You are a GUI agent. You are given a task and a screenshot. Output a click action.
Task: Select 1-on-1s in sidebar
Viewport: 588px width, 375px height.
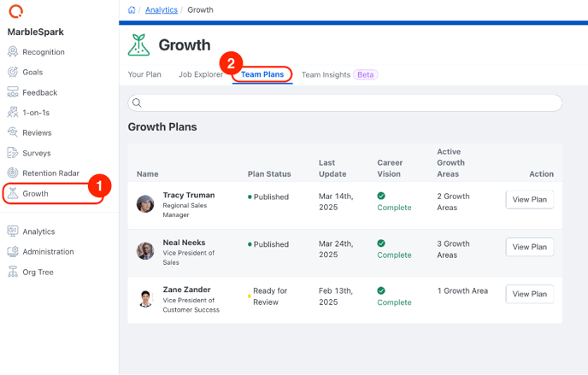click(x=28, y=113)
